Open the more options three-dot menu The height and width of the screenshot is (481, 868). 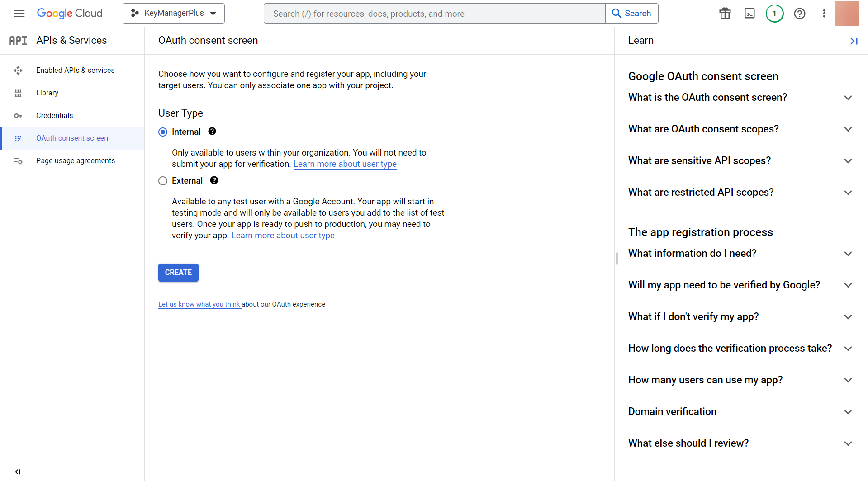click(x=824, y=14)
